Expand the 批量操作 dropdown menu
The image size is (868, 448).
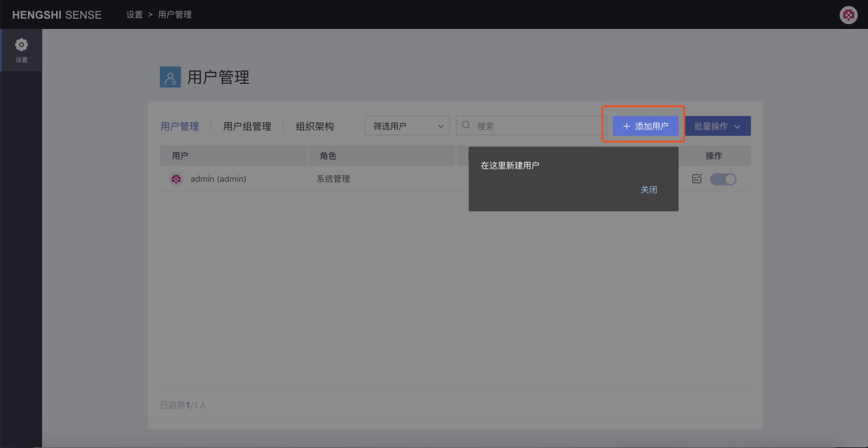(x=717, y=126)
